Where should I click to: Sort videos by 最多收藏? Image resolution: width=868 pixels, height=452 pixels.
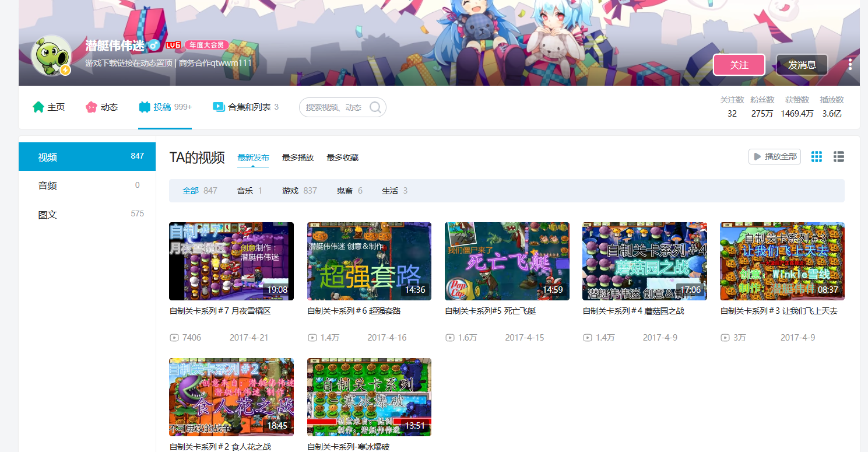(x=342, y=157)
